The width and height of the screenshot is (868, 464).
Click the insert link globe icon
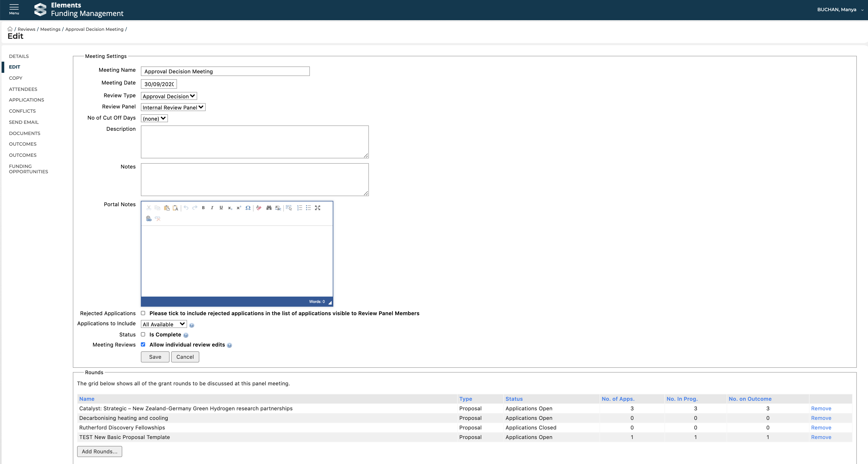[149, 219]
